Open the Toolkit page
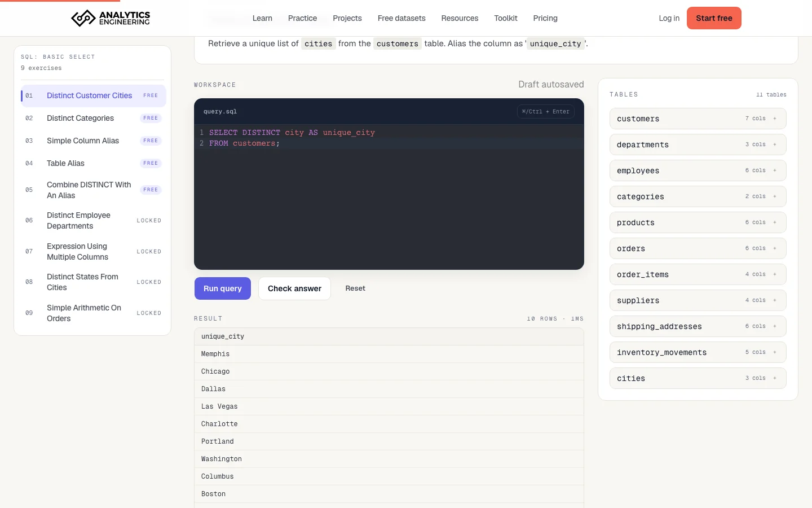Image resolution: width=812 pixels, height=508 pixels. [506, 18]
